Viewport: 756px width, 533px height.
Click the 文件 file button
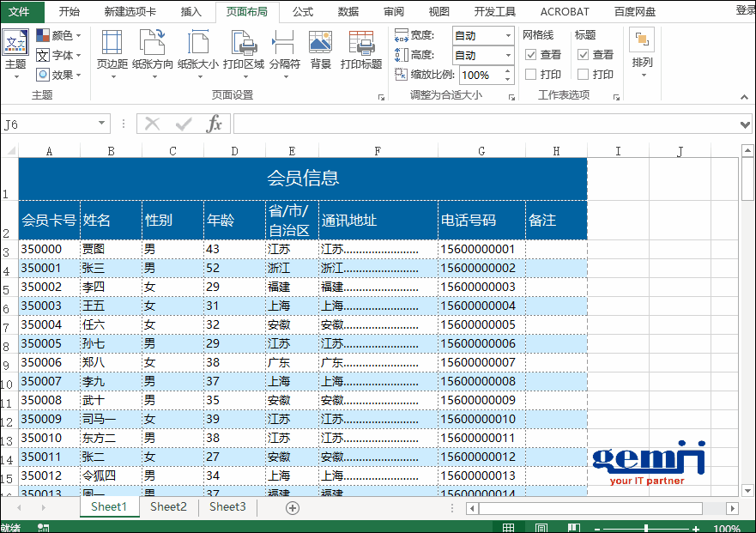pyautogui.click(x=22, y=12)
